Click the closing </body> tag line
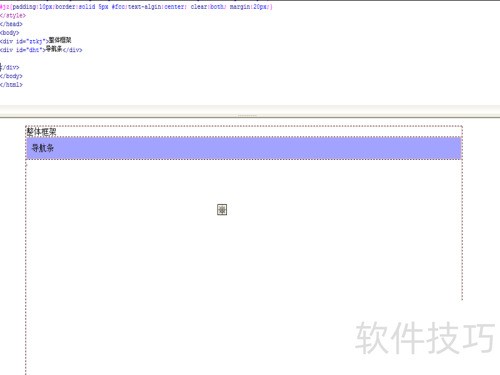 coord(11,76)
